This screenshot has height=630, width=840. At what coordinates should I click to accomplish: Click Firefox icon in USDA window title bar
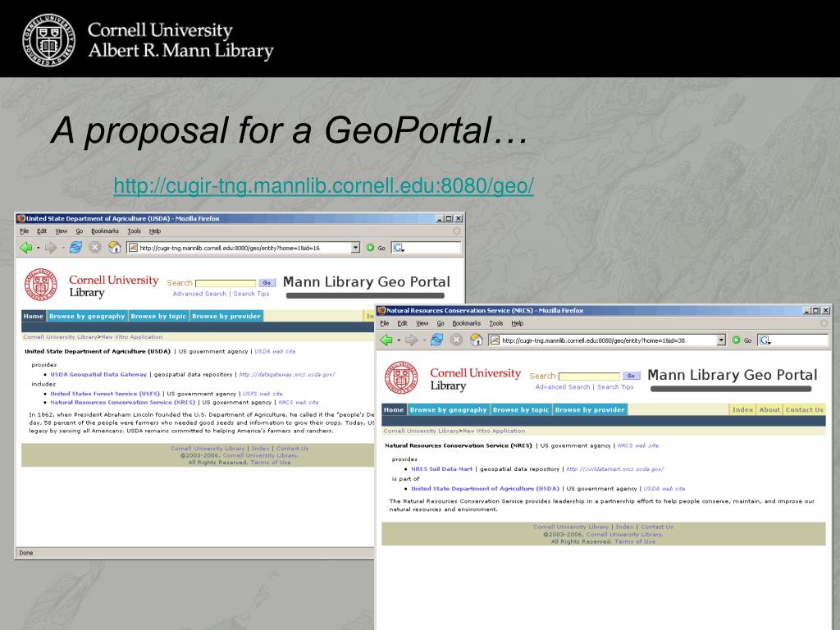coord(21,218)
